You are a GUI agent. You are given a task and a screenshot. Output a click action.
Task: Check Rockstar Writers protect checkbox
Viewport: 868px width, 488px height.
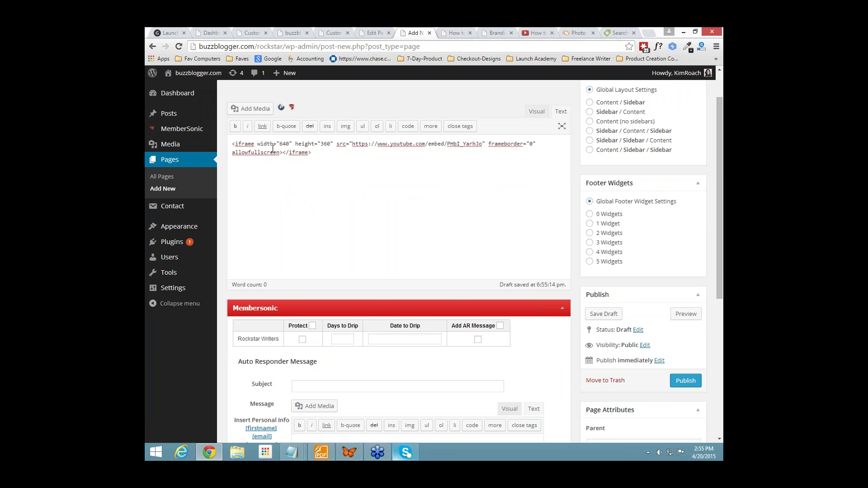302,339
